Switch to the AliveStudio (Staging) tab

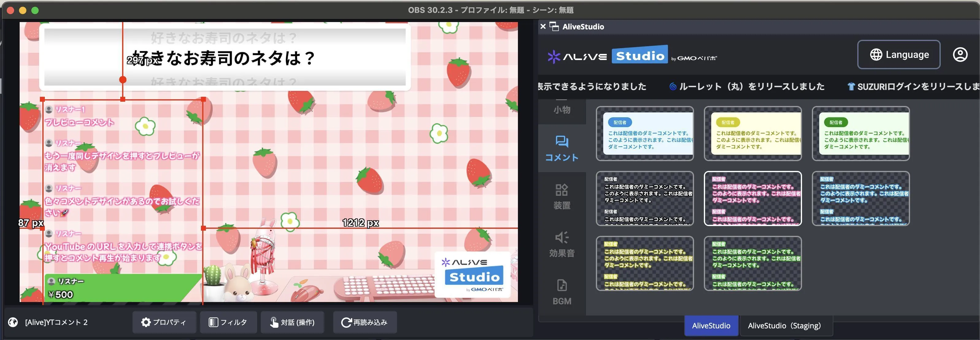785,325
